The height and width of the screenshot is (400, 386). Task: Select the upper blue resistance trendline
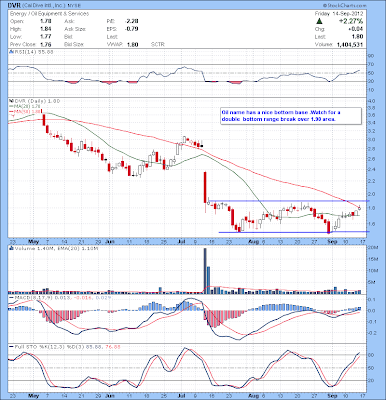pos(288,201)
